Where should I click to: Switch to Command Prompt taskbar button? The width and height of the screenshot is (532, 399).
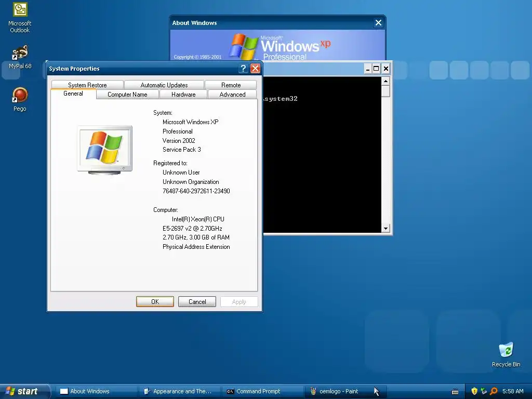[x=263, y=391]
